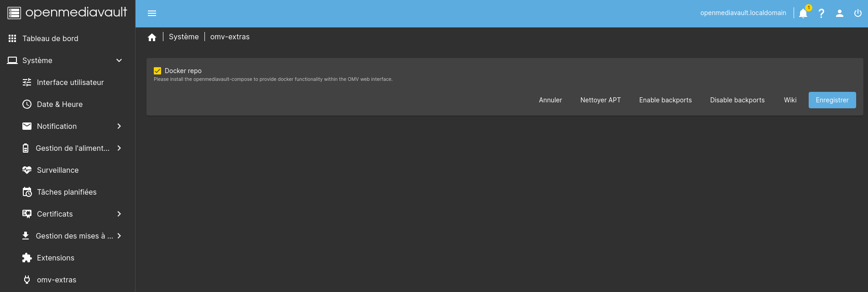Open Tableau de bord in sidebar
The width and height of the screenshot is (868, 292).
[68, 38]
